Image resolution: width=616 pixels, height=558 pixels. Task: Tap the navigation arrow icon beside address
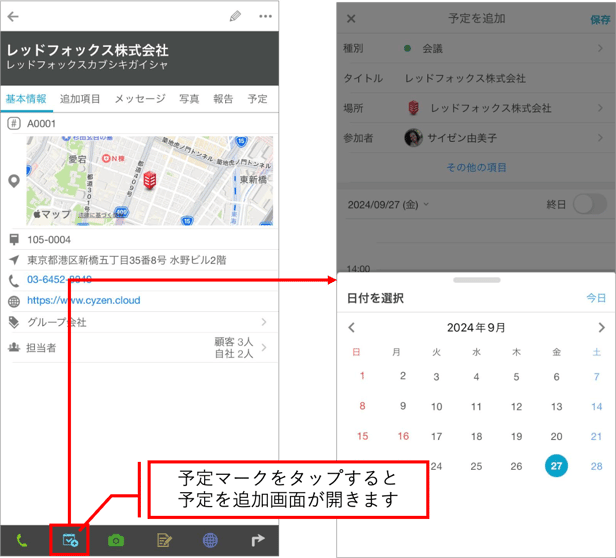click(14, 260)
